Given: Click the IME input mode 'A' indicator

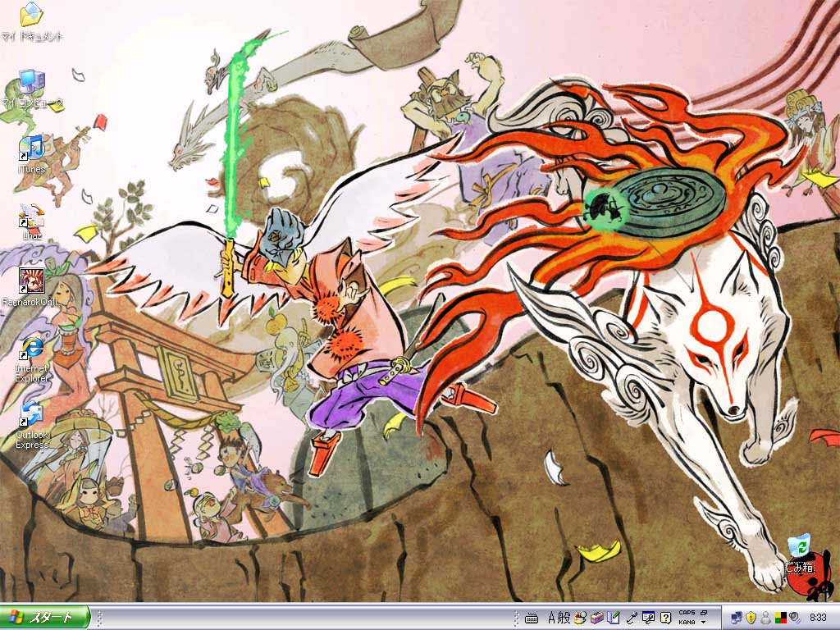Looking at the screenshot, I should [x=552, y=618].
